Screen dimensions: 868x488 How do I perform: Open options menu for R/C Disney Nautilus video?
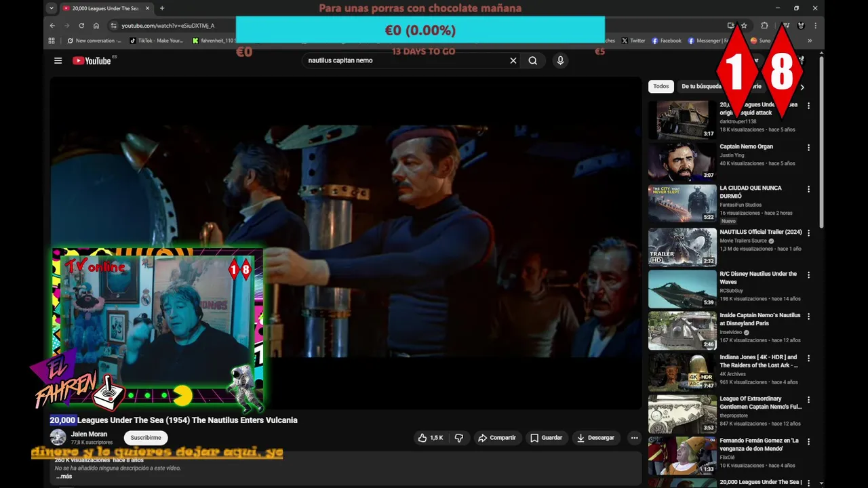coord(808,274)
